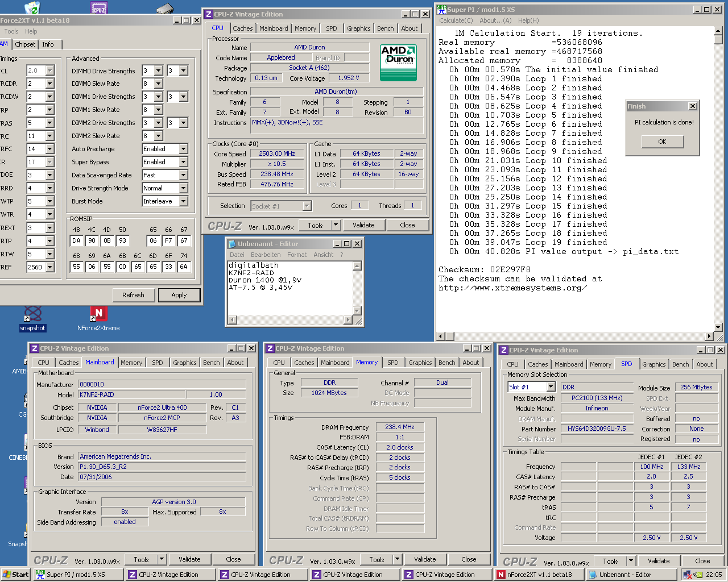Click the system tray network icon
The image size is (728, 582).
click(688, 575)
